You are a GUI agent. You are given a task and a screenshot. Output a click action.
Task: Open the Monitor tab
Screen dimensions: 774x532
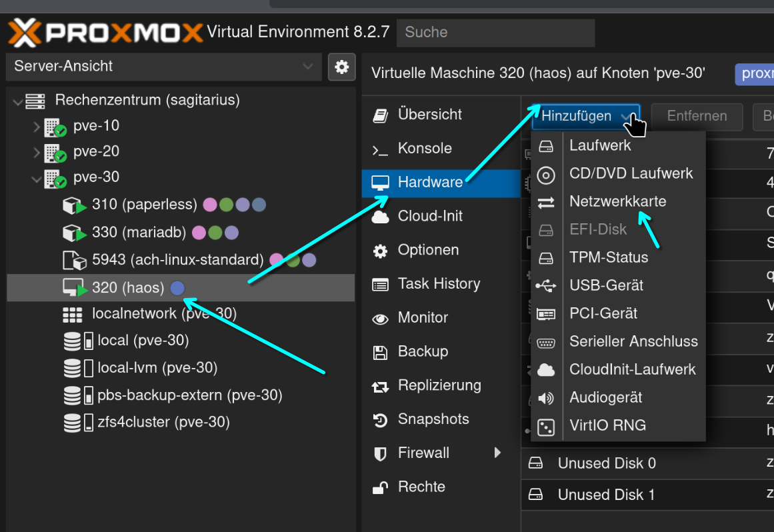click(x=441, y=318)
